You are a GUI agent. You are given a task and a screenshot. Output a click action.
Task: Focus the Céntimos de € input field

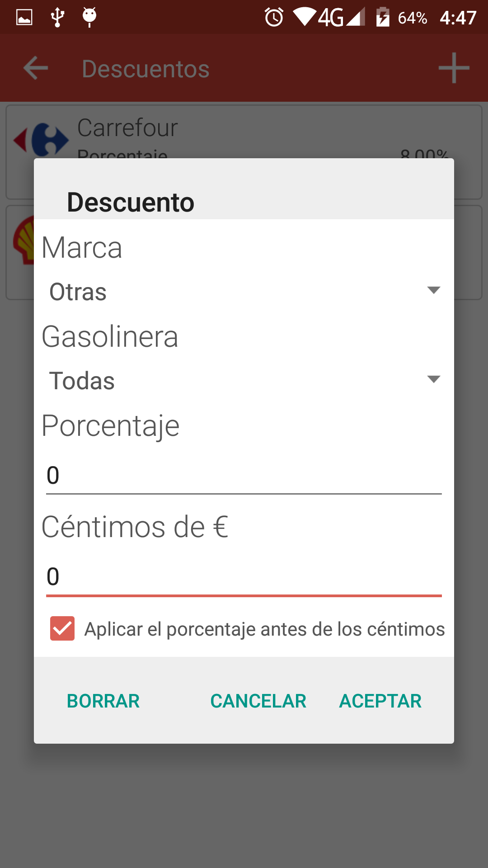tap(244, 577)
